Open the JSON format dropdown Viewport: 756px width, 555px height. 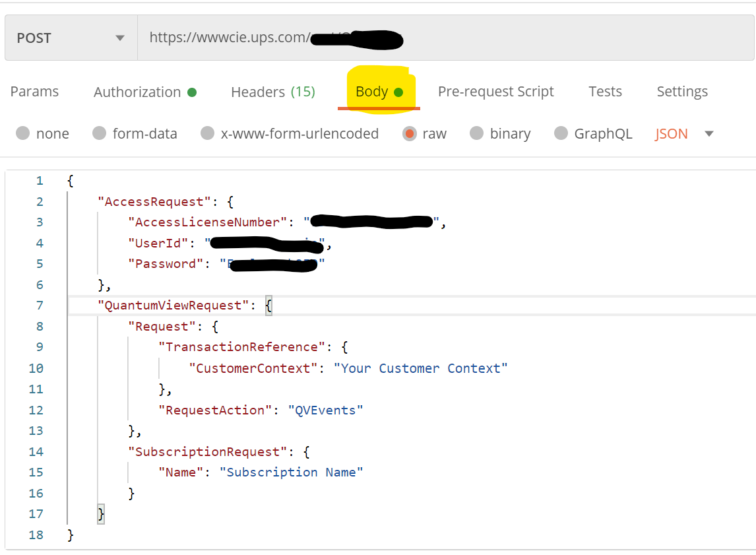[x=683, y=133]
